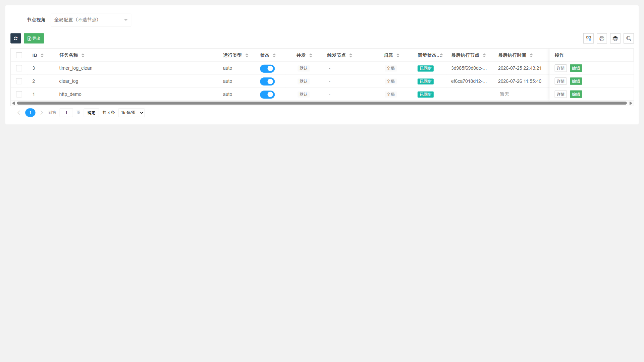Screen dimensions: 644x362
Task: Toggle status switch for timer_log_clean
Action: tap(267, 68)
